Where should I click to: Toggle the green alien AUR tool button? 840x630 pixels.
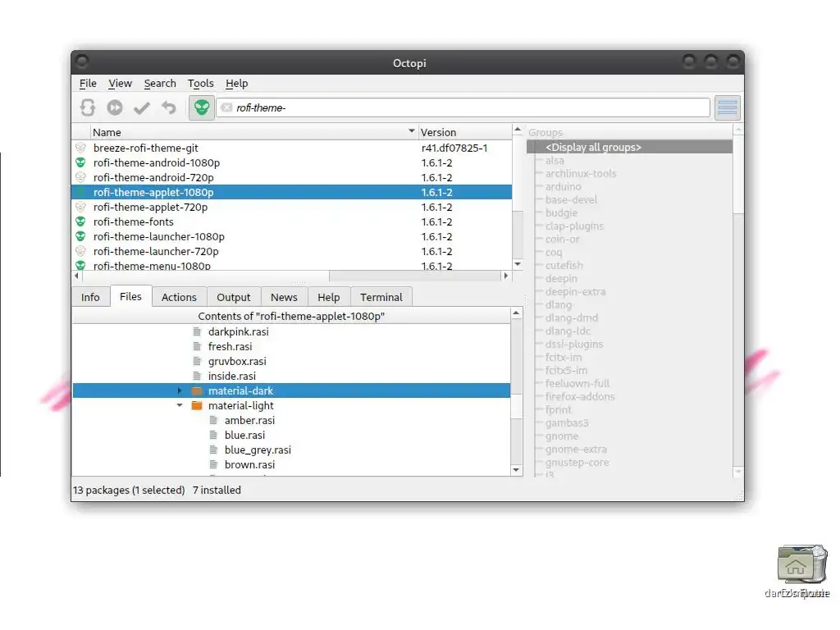[202, 107]
